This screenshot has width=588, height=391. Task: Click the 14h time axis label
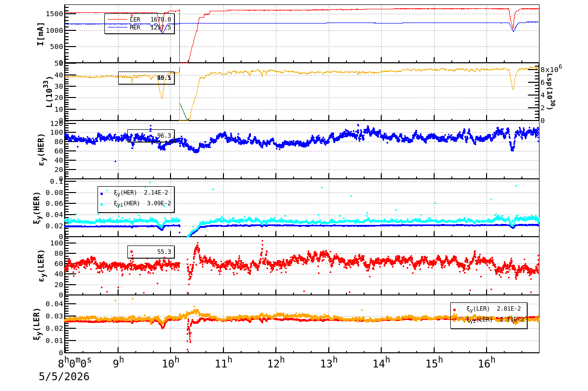pyautogui.click(x=381, y=363)
